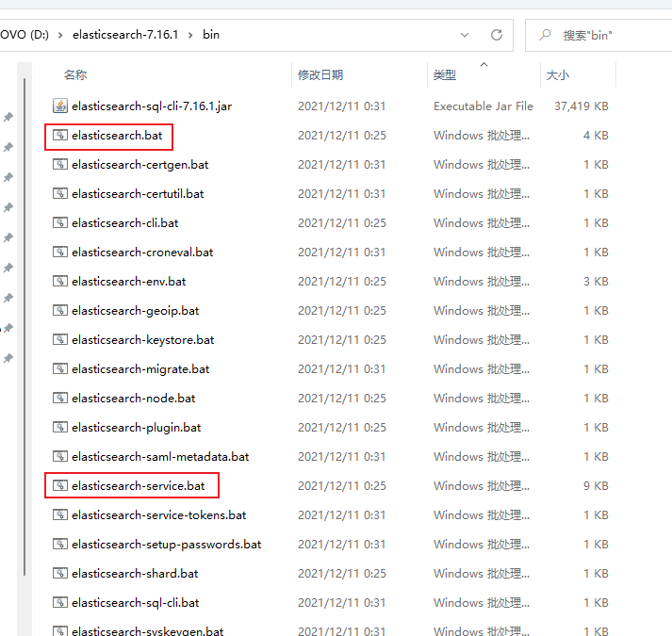The image size is (672, 636).
Task: Select elasticsearch-service.bat file name
Action: (x=139, y=485)
